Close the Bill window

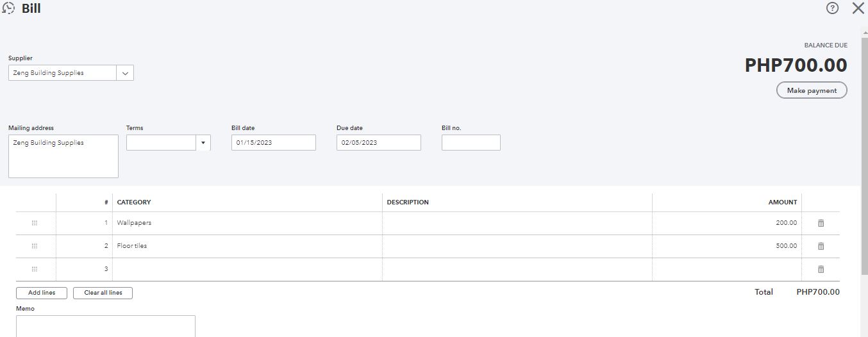point(858,8)
